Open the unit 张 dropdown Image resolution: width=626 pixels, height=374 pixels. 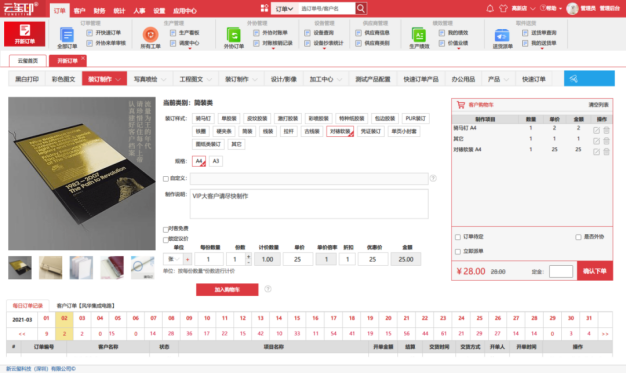coord(172,259)
